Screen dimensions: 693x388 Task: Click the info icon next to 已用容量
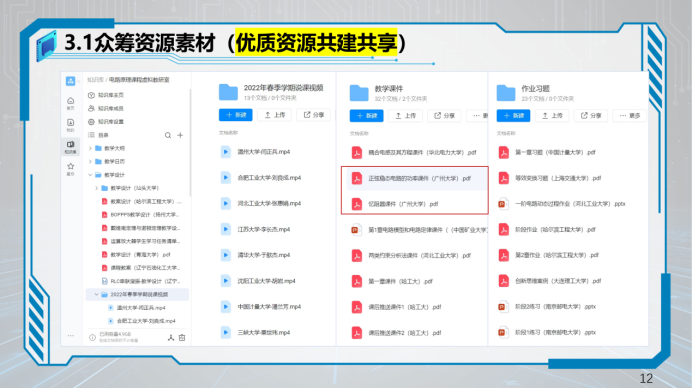[92, 338]
